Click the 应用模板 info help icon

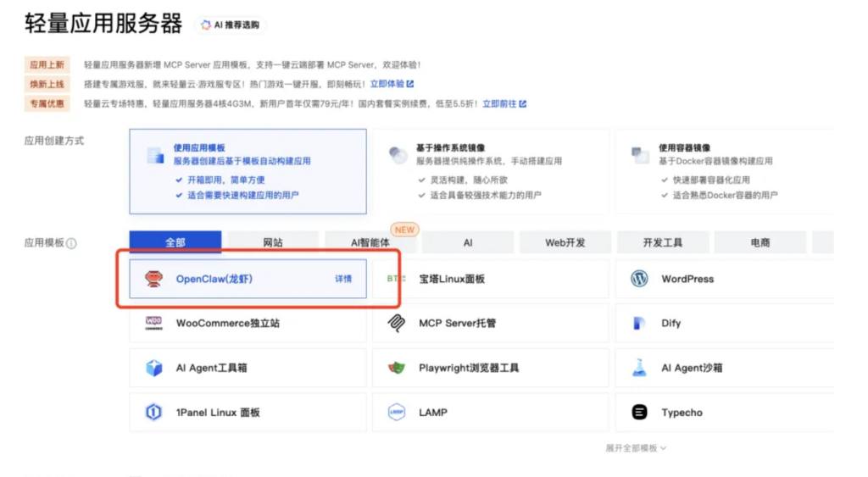tap(72, 243)
